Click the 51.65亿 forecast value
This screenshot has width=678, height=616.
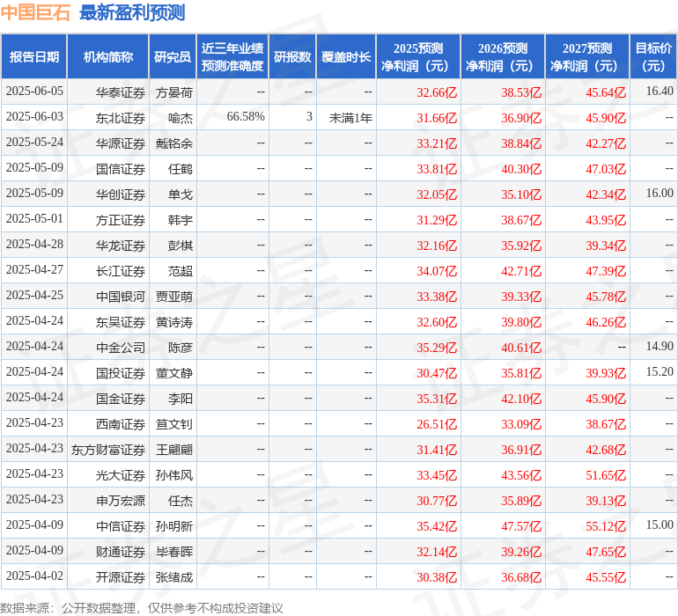[x=606, y=475]
